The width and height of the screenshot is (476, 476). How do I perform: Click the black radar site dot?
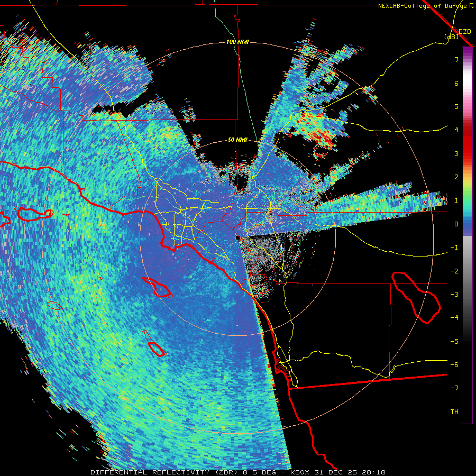click(x=238, y=237)
